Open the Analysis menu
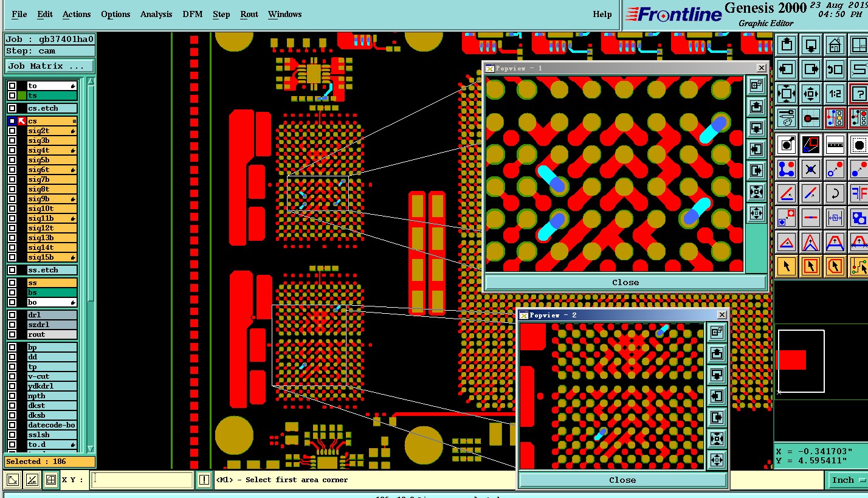868x498 pixels. 156,14
